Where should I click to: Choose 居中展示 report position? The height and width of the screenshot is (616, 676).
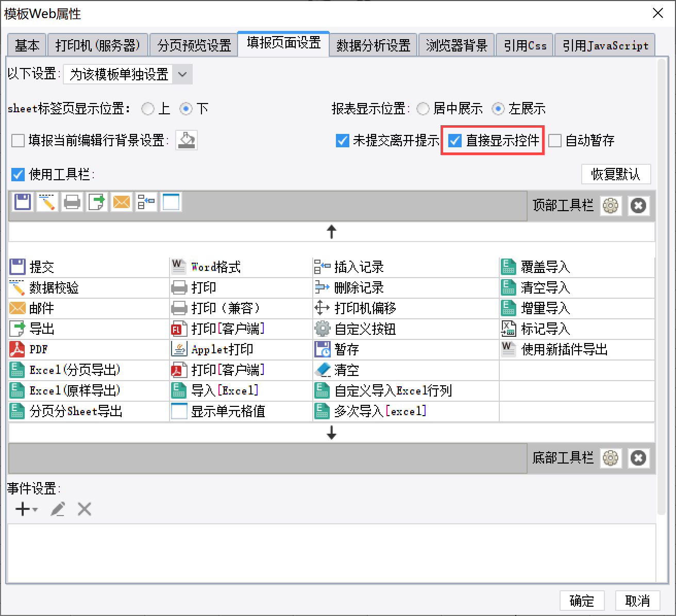423,109
